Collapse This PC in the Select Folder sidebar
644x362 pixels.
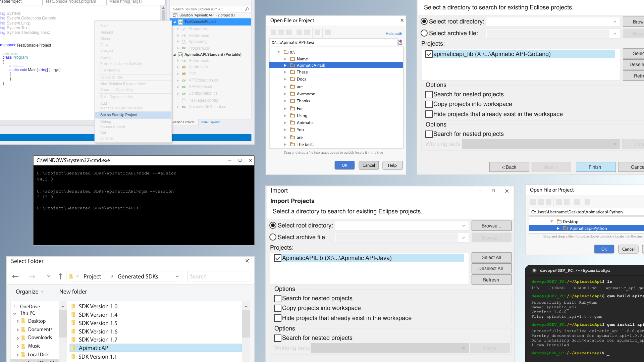click(14, 313)
